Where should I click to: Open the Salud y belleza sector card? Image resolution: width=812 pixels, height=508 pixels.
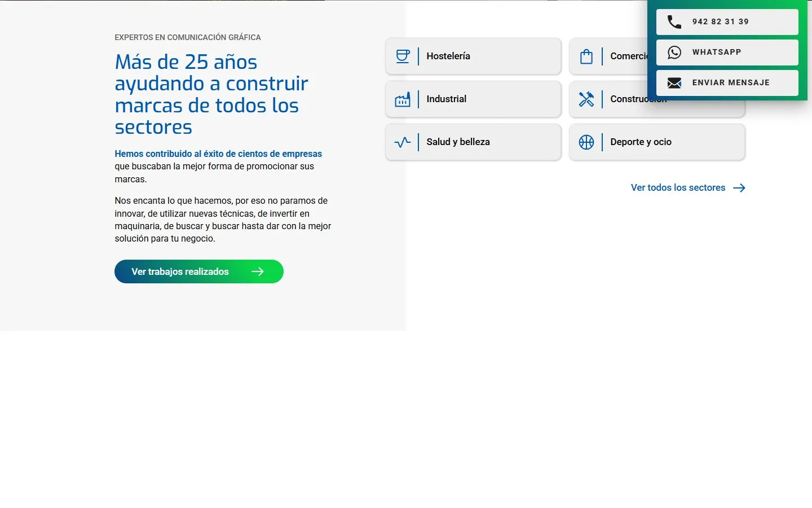[x=473, y=142]
